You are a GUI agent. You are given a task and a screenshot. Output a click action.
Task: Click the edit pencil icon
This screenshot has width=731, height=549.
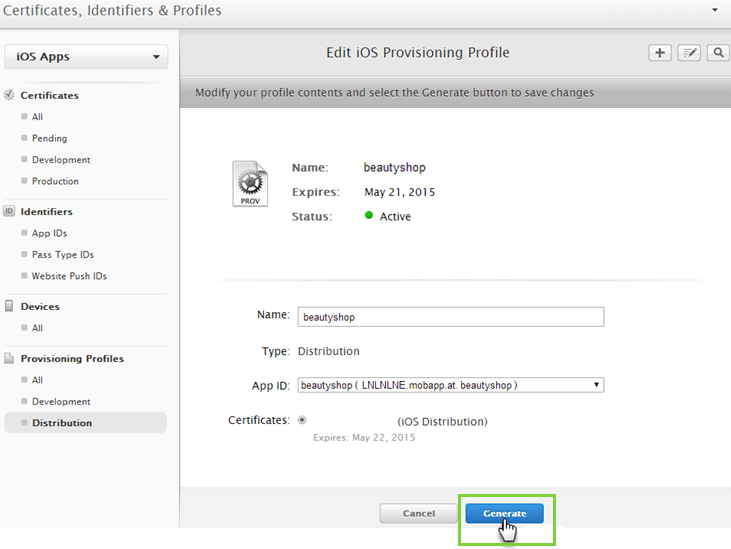tap(688, 53)
